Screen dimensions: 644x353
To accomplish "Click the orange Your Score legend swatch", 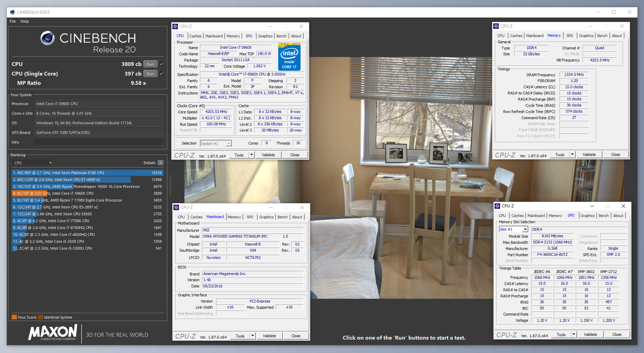I will pyautogui.click(x=14, y=317).
